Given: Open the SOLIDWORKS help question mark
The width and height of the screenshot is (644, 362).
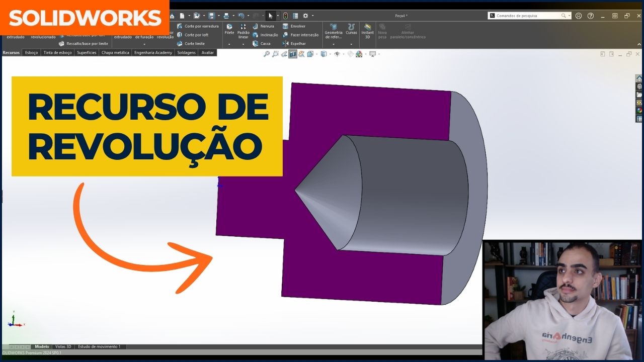Looking at the screenshot, I should pos(590,16).
